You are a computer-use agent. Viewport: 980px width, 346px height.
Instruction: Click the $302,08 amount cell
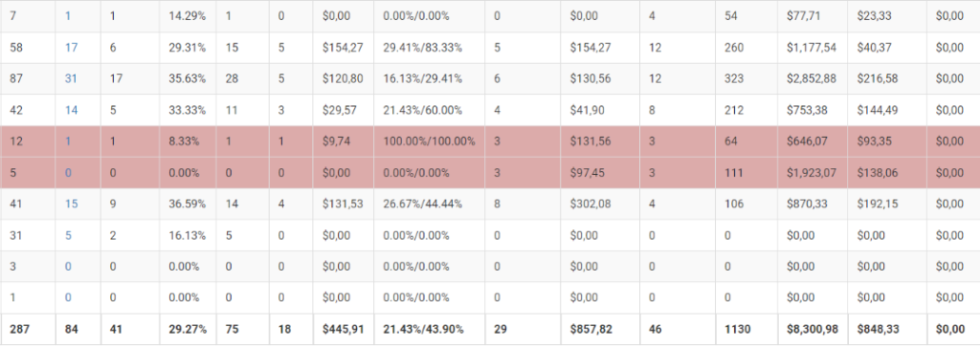click(600, 204)
